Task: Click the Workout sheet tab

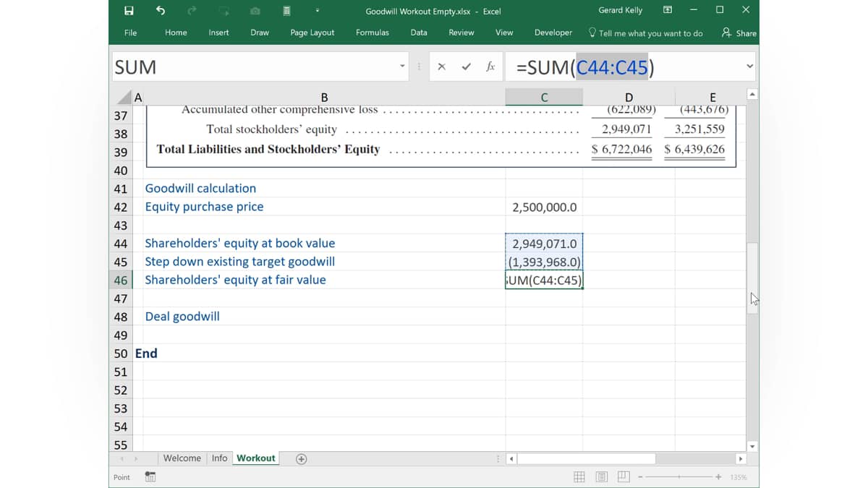Action: pos(256,458)
